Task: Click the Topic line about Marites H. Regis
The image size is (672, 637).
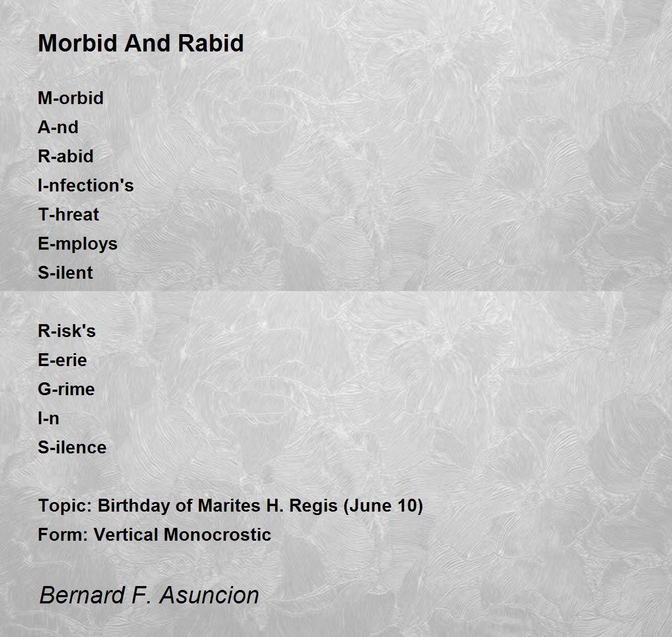Action: [230, 505]
